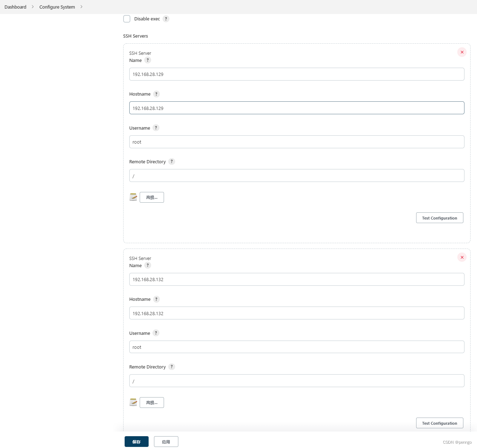Open help for Disable exec option

pyautogui.click(x=166, y=19)
